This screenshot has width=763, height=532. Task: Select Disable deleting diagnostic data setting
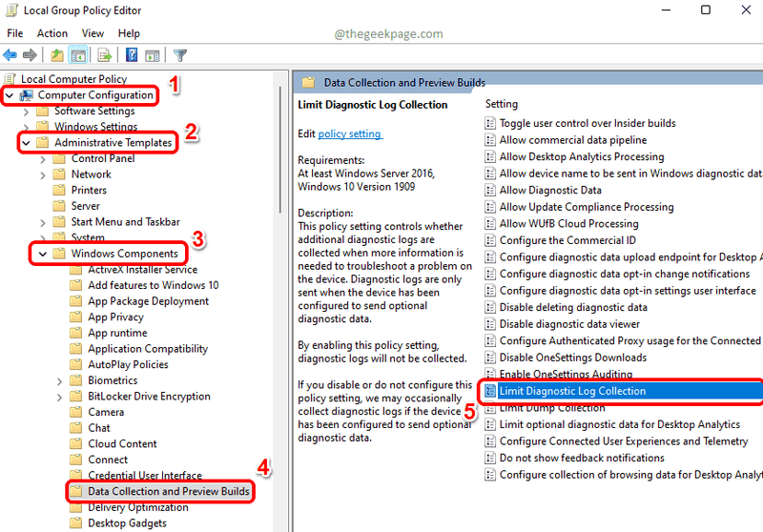click(x=573, y=307)
